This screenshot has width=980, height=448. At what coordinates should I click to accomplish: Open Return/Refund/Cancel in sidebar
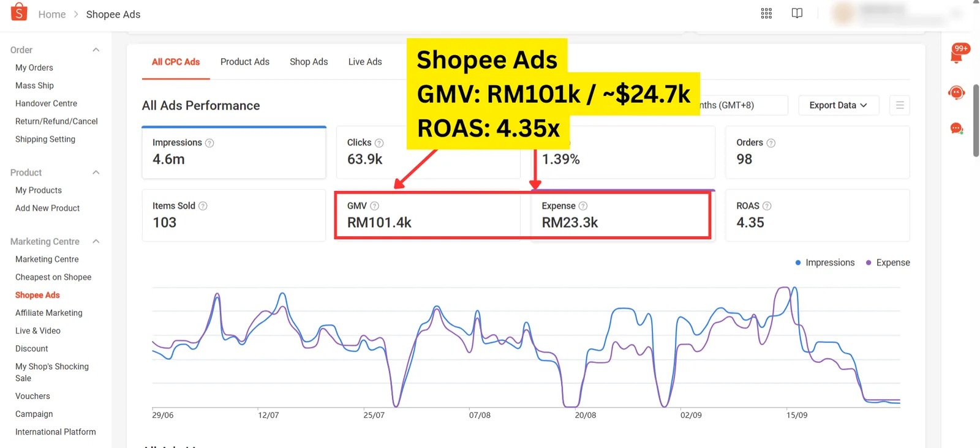point(56,121)
